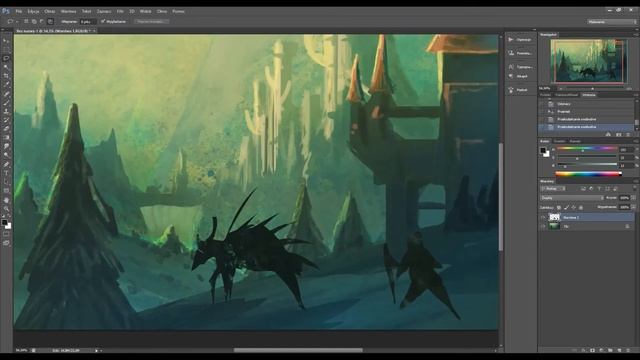Click the hue slider in Color panel
This screenshot has height=360, width=640.
click(587, 149)
